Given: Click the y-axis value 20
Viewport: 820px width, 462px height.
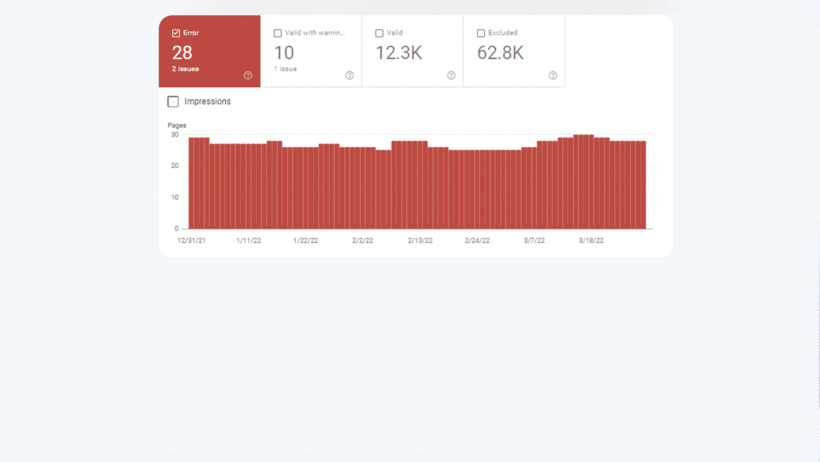Looking at the screenshot, I should click(175, 166).
